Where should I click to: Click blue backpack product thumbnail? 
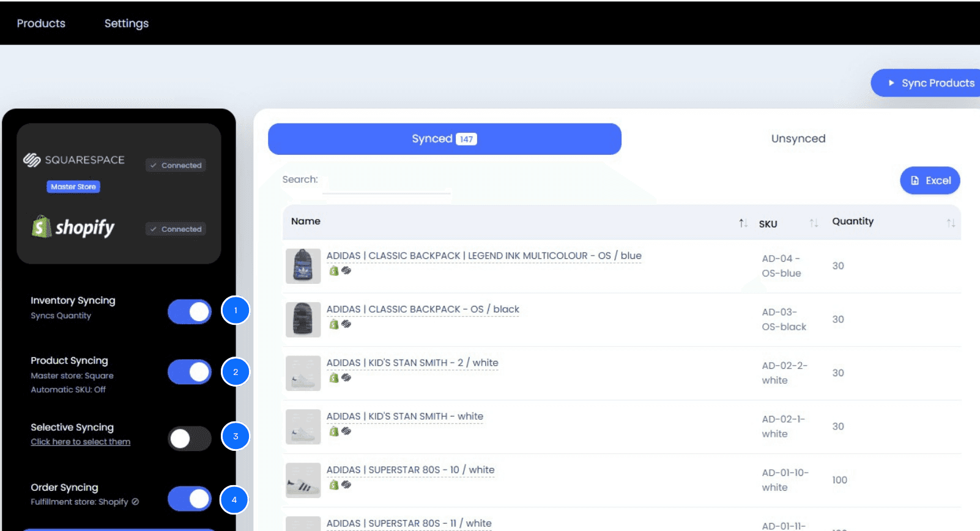(x=303, y=265)
